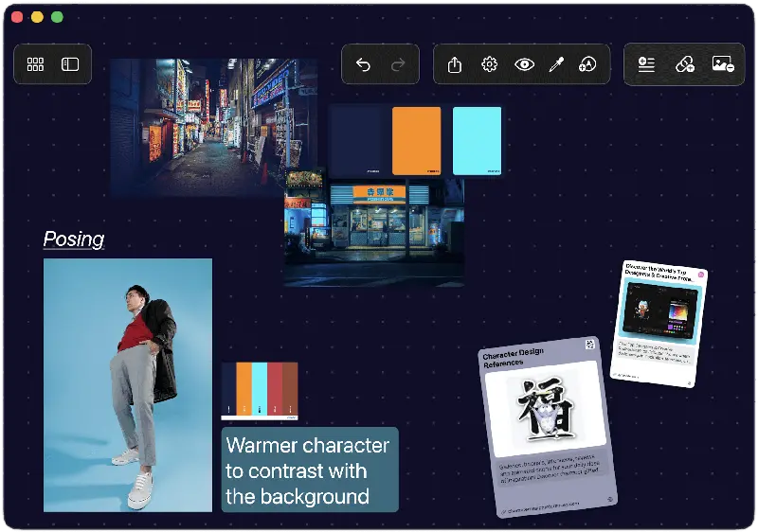Viewport: 758px width, 532px height.
Task: Select the large orange color swatch
Action: click(416, 141)
